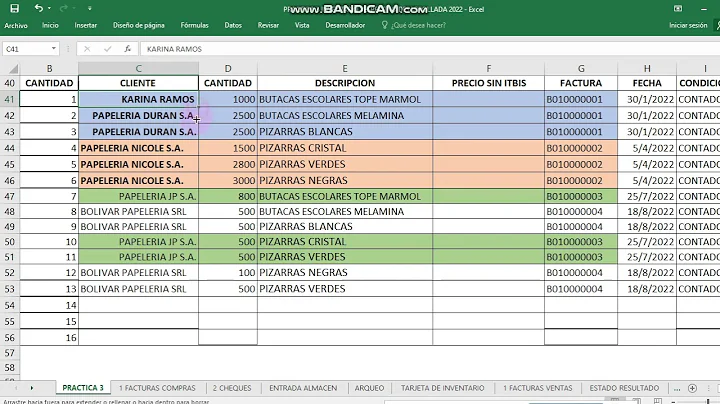Open the 2 CHEQUES sheet tab
This screenshot has width=720, height=404.
(232, 388)
